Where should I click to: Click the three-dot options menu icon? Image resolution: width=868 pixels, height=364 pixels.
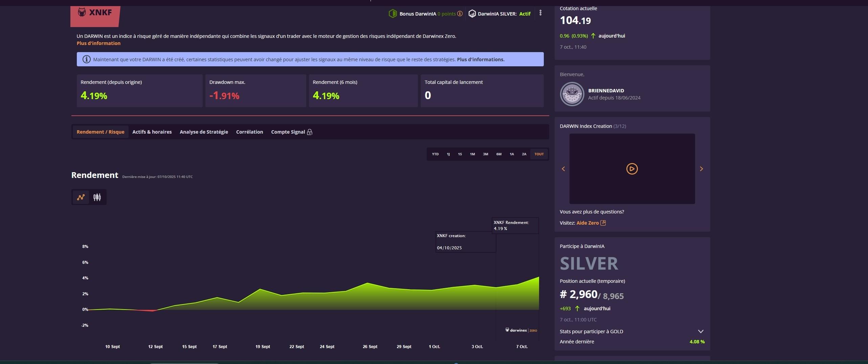point(540,13)
